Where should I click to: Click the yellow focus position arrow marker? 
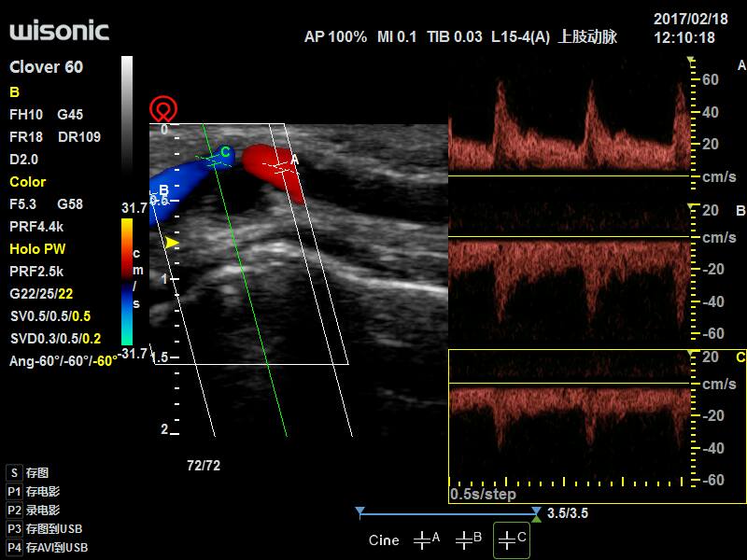pos(170,243)
